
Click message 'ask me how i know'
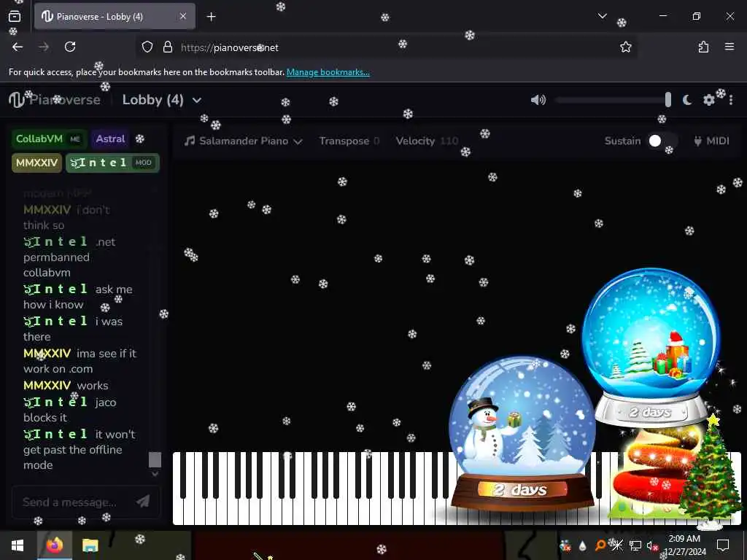[x=78, y=297]
